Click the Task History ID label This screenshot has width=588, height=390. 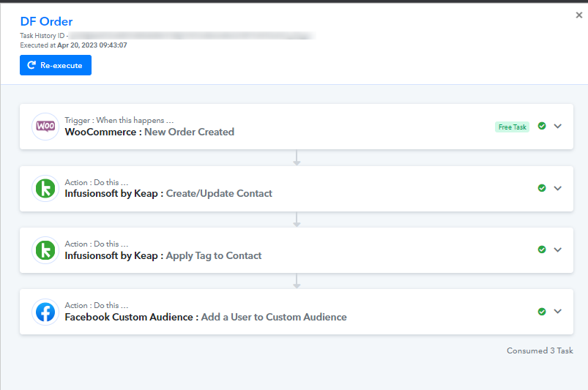tap(44, 36)
